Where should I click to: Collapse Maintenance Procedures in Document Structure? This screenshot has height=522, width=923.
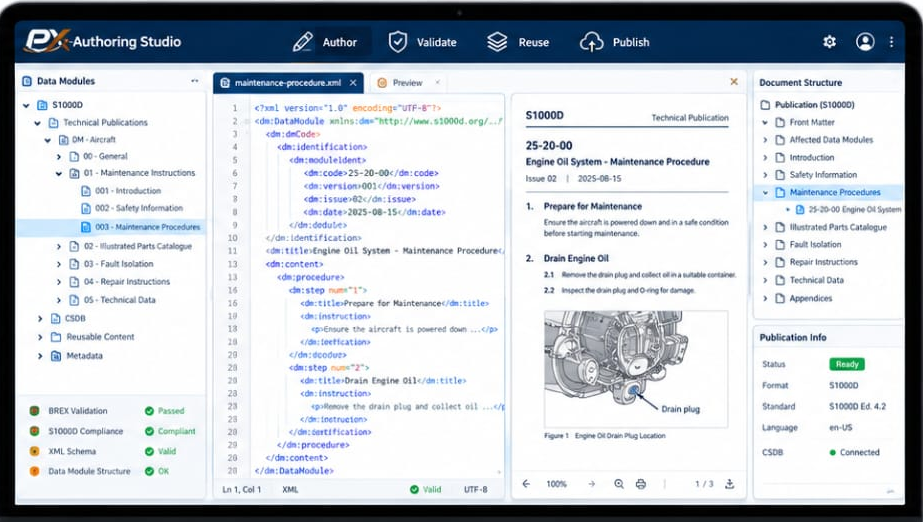coord(765,192)
